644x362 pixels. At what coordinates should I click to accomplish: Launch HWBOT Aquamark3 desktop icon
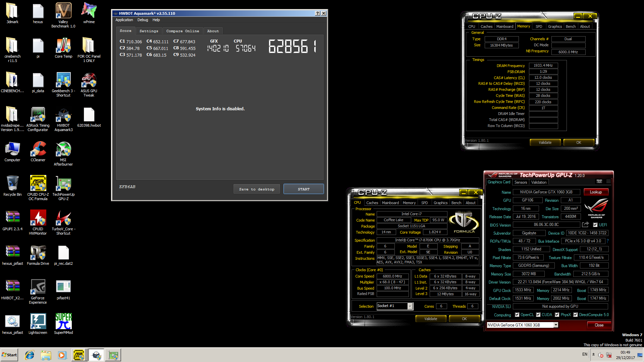[63, 119]
